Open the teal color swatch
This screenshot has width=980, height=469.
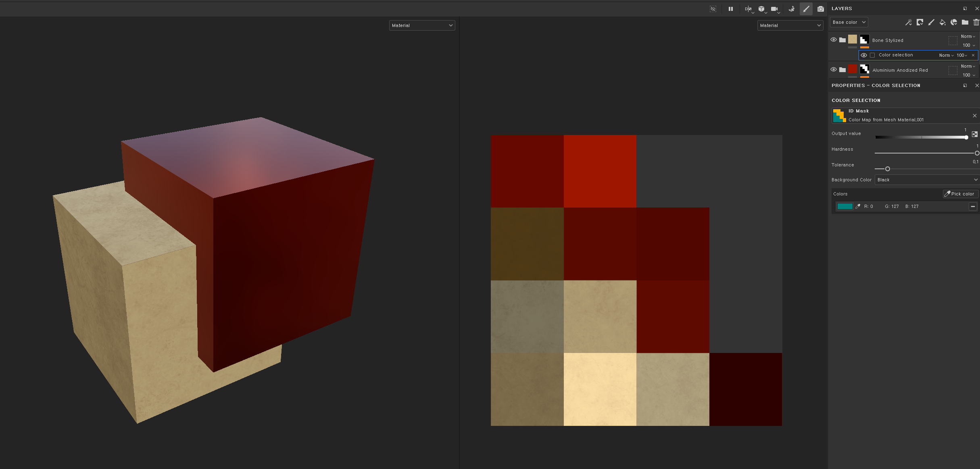pos(845,206)
